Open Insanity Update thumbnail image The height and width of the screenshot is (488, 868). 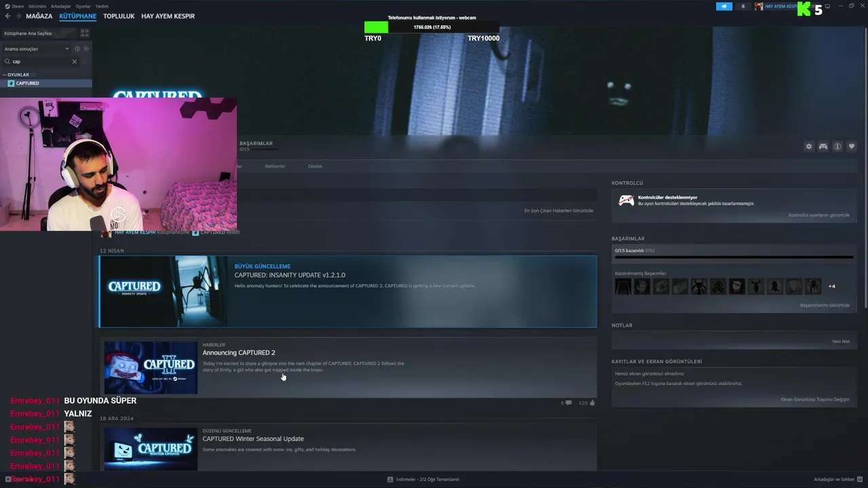[164, 291]
